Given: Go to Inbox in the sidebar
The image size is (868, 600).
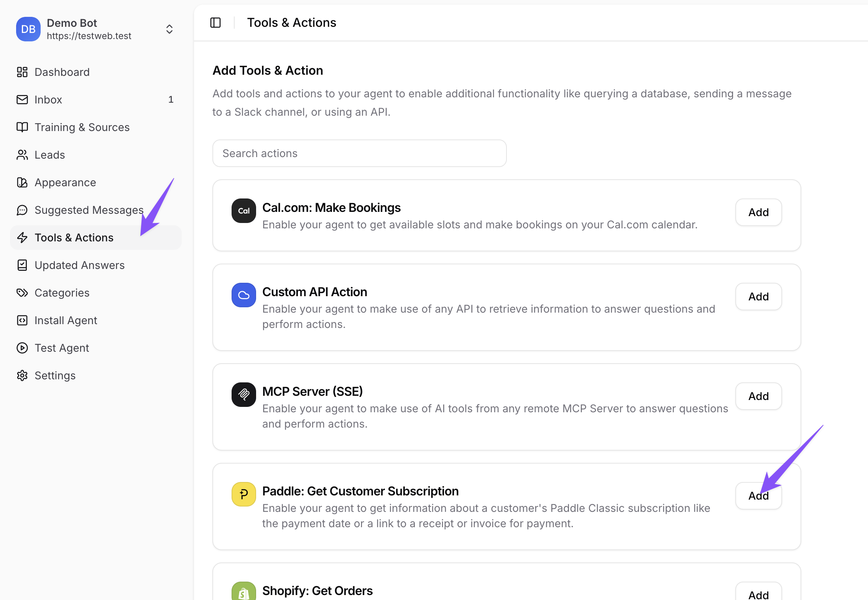Looking at the screenshot, I should point(48,100).
